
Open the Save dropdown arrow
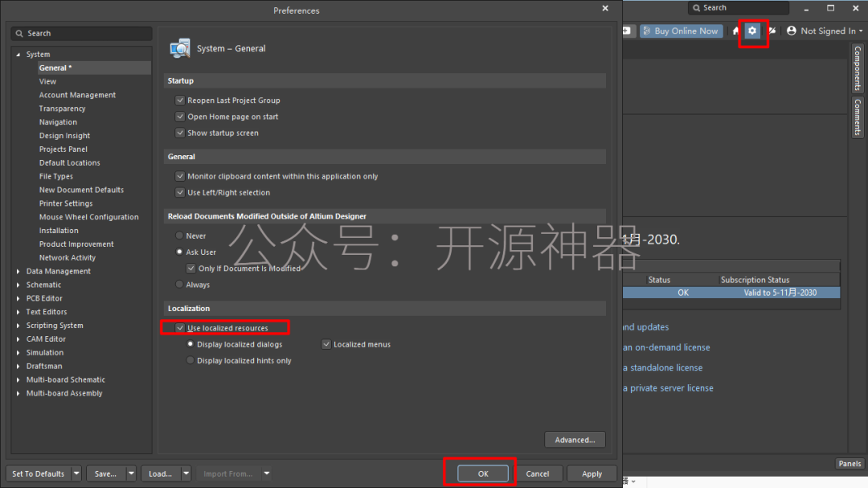[x=131, y=474]
